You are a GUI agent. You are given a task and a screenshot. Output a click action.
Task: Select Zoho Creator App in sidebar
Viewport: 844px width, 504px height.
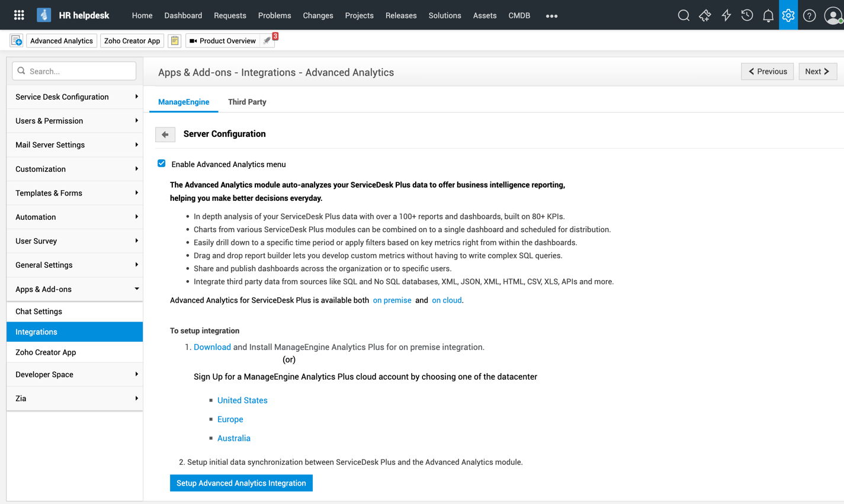click(46, 352)
